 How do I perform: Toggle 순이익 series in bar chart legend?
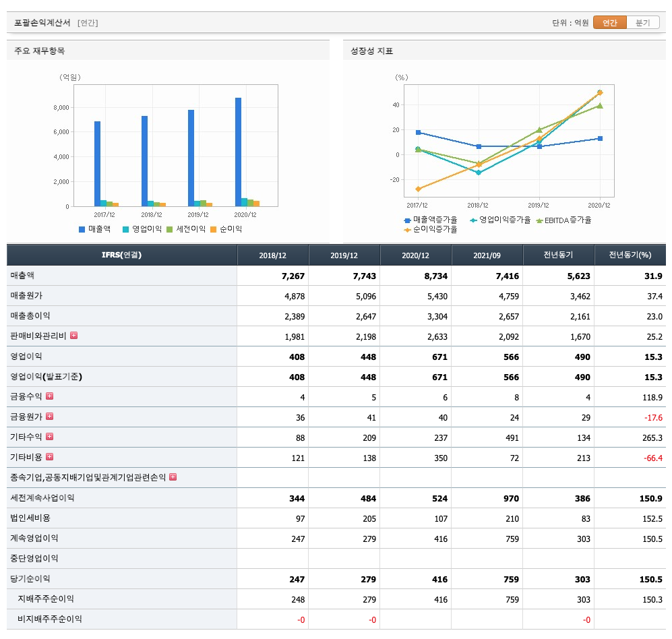coord(226,229)
